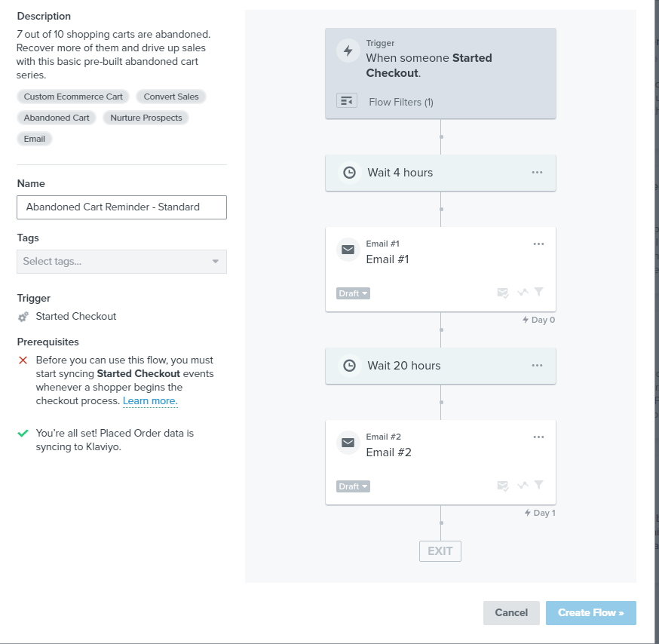Open the Wait 20 hours options menu
This screenshot has width=659, height=644.
pyautogui.click(x=537, y=365)
